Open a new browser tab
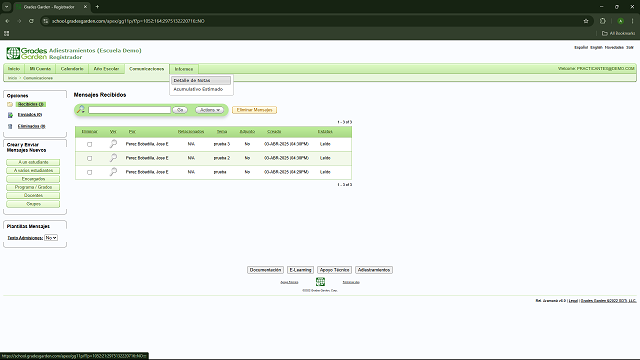 [x=97, y=7]
